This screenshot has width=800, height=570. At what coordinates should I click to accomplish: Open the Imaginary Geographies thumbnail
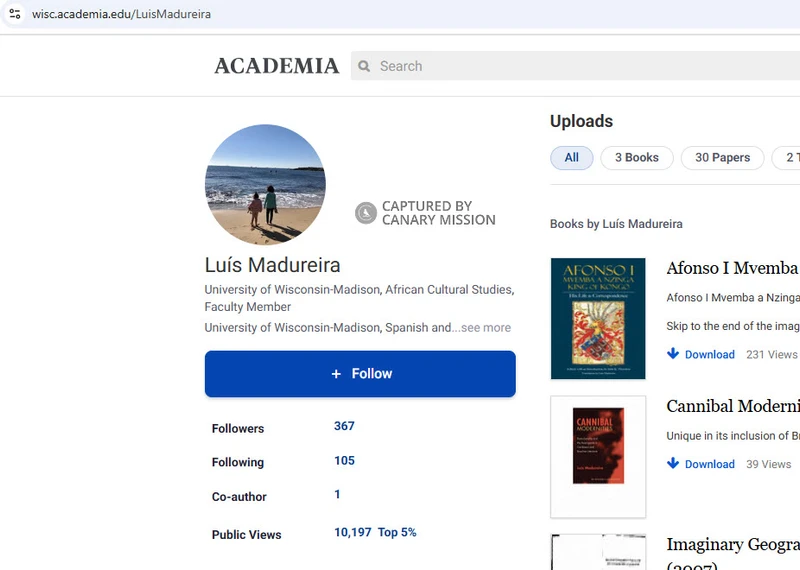click(x=598, y=552)
